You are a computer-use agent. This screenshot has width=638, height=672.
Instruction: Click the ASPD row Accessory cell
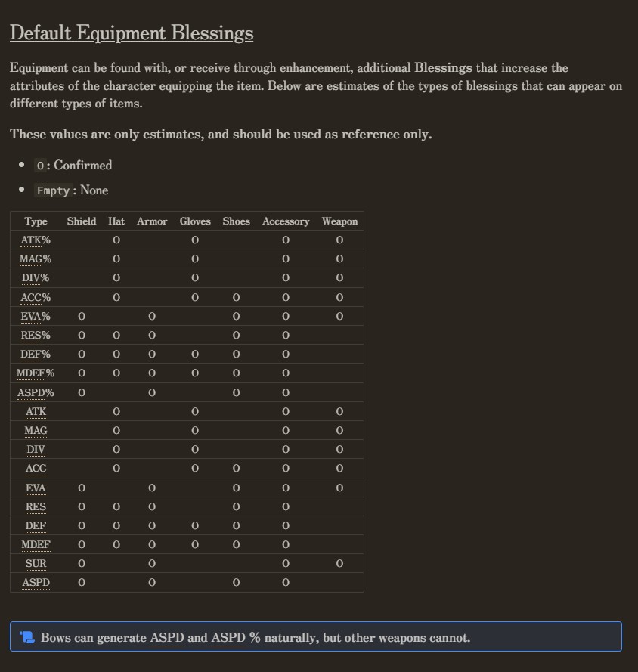286,583
